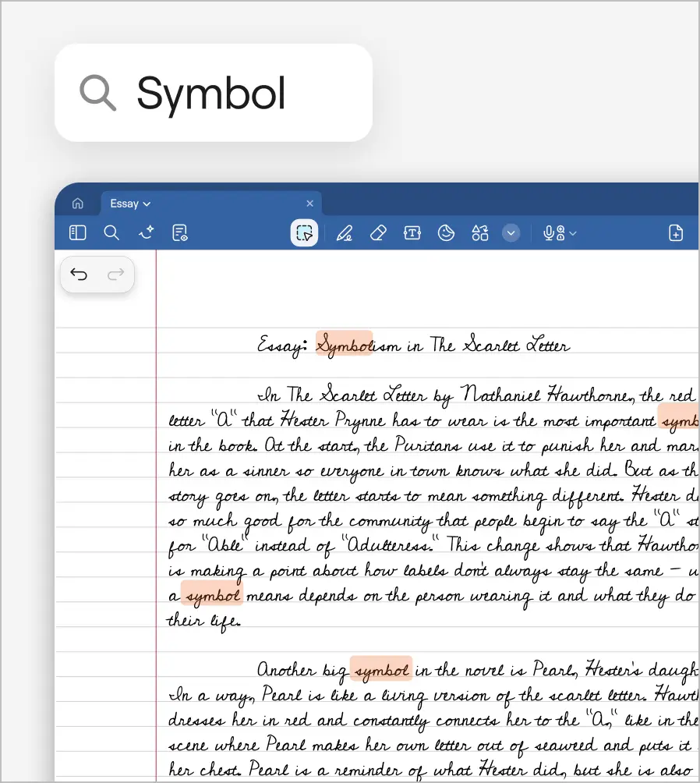
Task: Select the Essay document tab
Action: 211,204
